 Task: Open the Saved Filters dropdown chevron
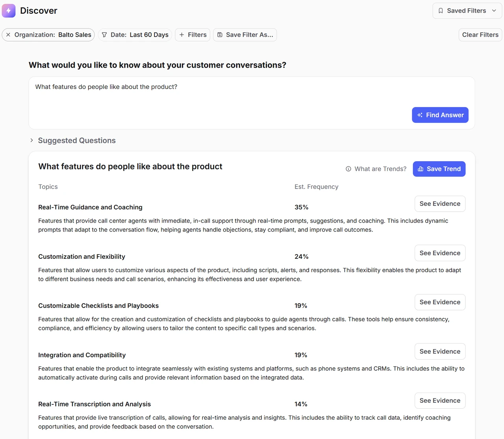click(494, 11)
